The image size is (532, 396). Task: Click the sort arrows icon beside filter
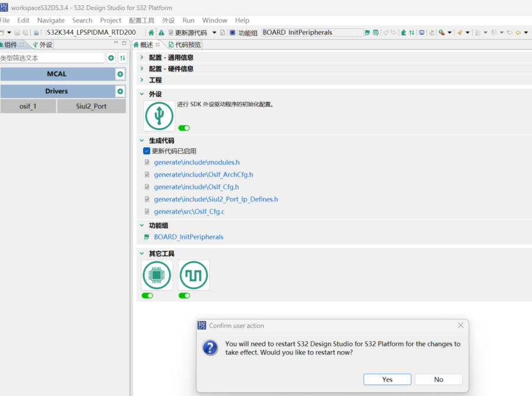(x=122, y=58)
